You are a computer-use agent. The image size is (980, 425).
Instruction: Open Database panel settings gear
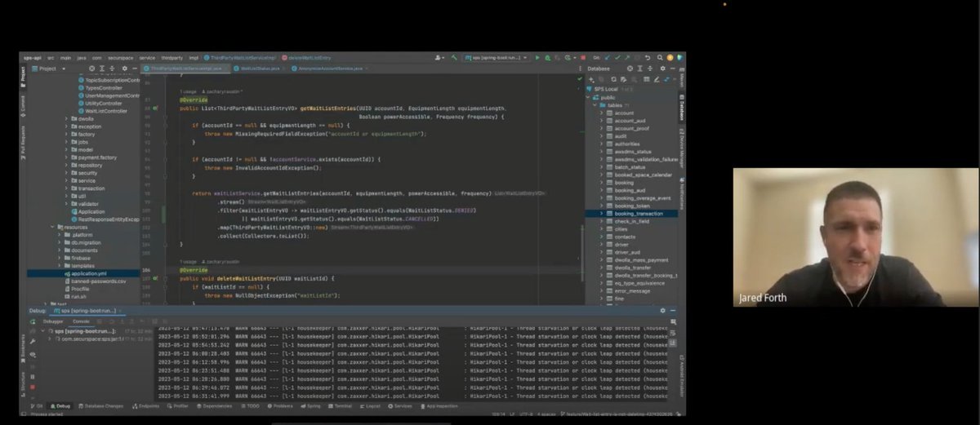click(662, 69)
